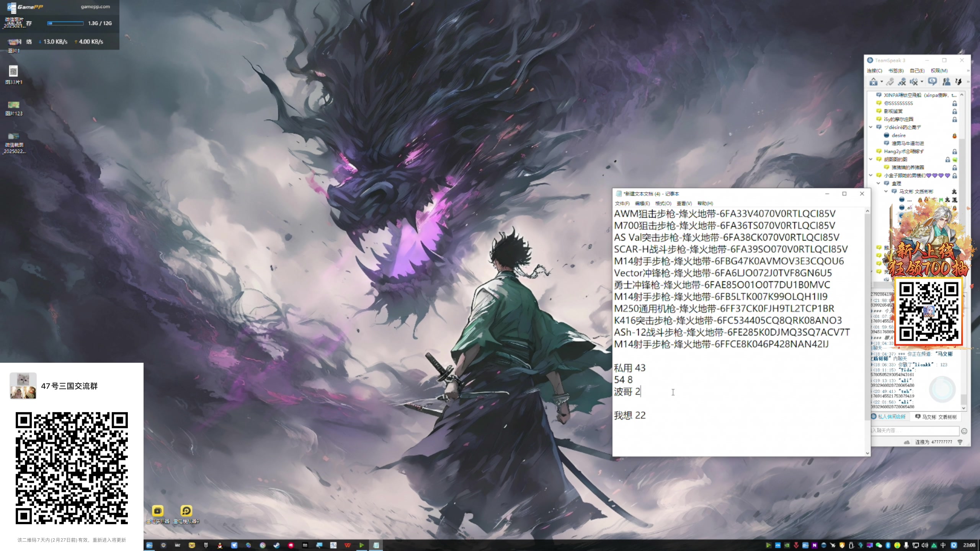
Task: Toggle the mute microphone icon in TeamSpeak toolbar
Action: (x=890, y=82)
